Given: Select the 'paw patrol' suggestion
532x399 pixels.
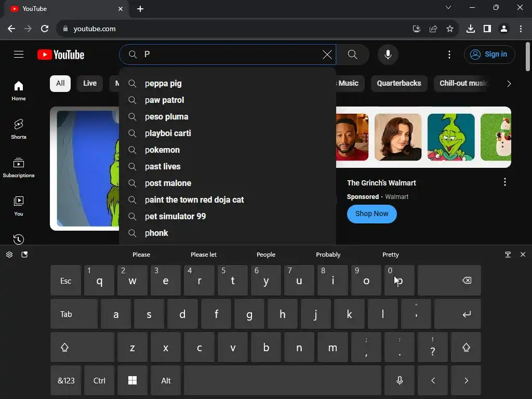Looking at the screenshot, I should 228,100.
